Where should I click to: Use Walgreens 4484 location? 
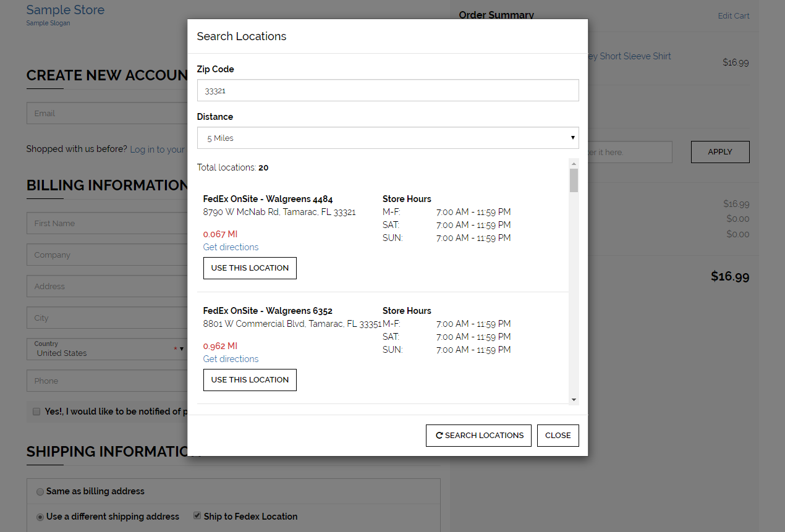tap(250, 268)
